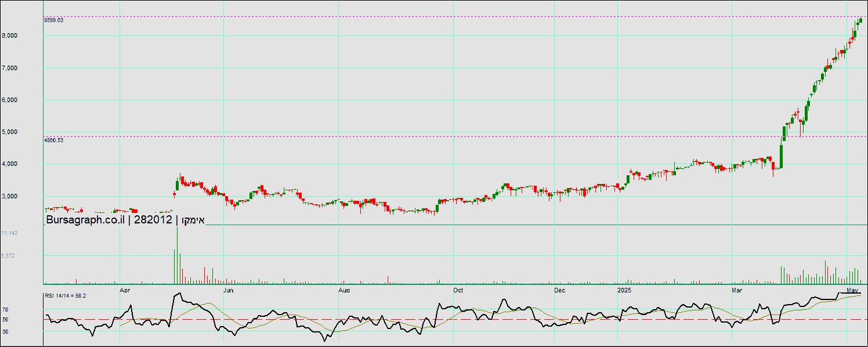The width and height of the screenshot is (868, 347).
Task: Select the May date marker on time axis
Action: (x=852, y=289)
